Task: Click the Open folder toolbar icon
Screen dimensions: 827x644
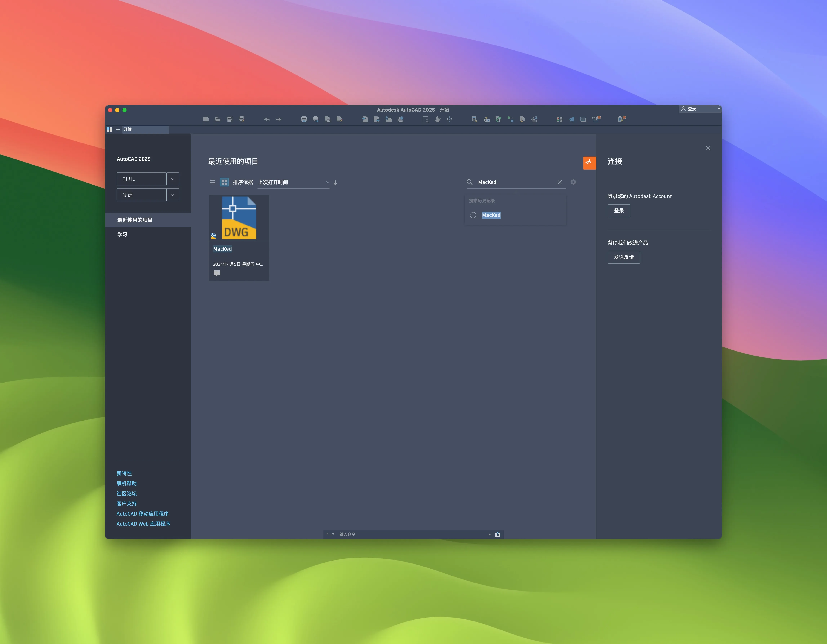Action: (x=218, y=119)
